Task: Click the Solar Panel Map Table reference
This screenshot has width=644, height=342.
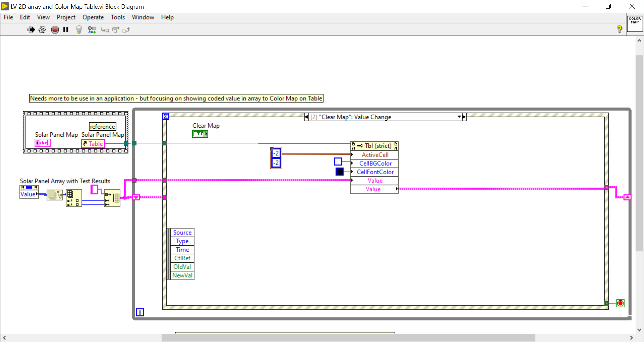Action: pyautogui.click(x=93, y=144)
